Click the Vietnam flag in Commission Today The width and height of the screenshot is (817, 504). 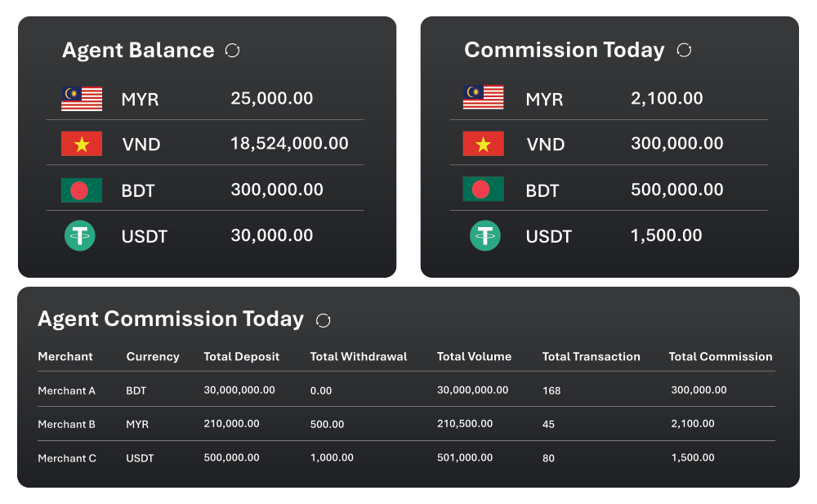tap(484, 144)
